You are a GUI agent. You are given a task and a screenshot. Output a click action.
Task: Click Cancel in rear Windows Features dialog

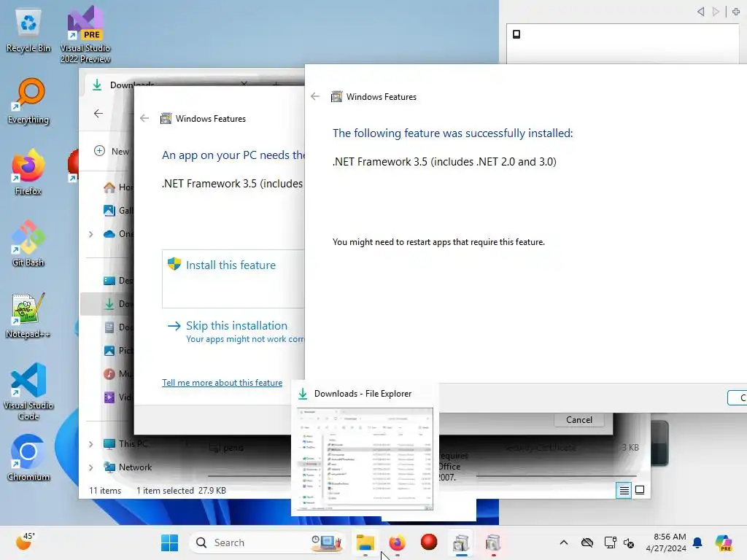(x=578, y=419)
